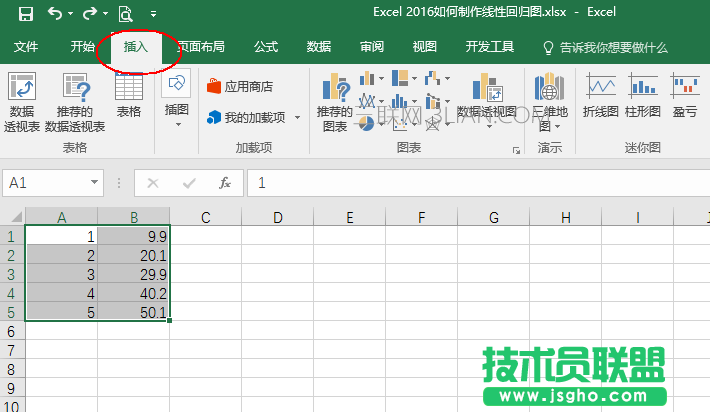Viewport: 710px width, 412px height.
Task: Open Recommended Charts (推荐的图表)
Action: coord(335,102)
